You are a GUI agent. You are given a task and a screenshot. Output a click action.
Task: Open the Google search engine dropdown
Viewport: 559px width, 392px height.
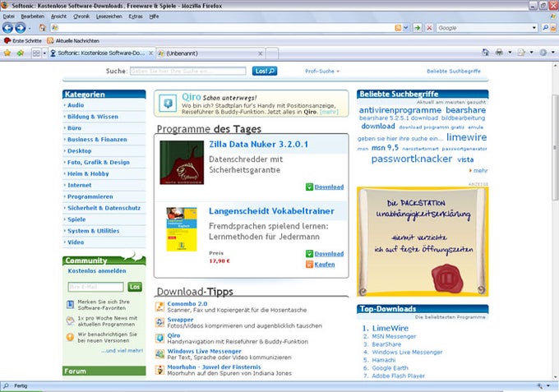534,28
